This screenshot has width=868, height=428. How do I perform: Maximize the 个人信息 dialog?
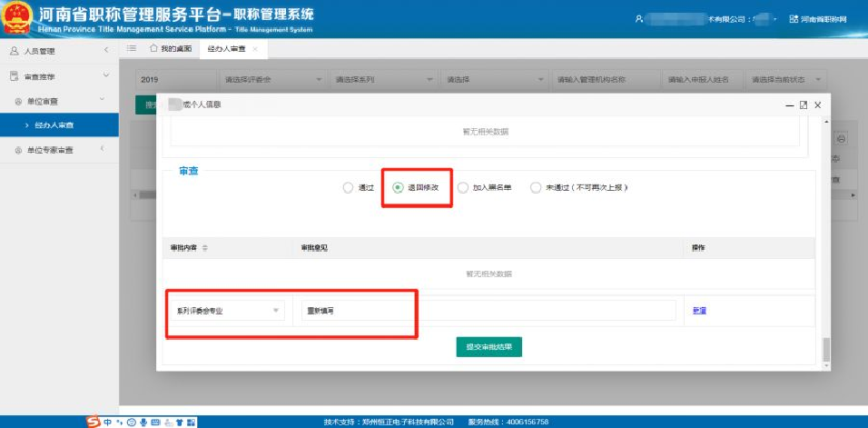804,105
